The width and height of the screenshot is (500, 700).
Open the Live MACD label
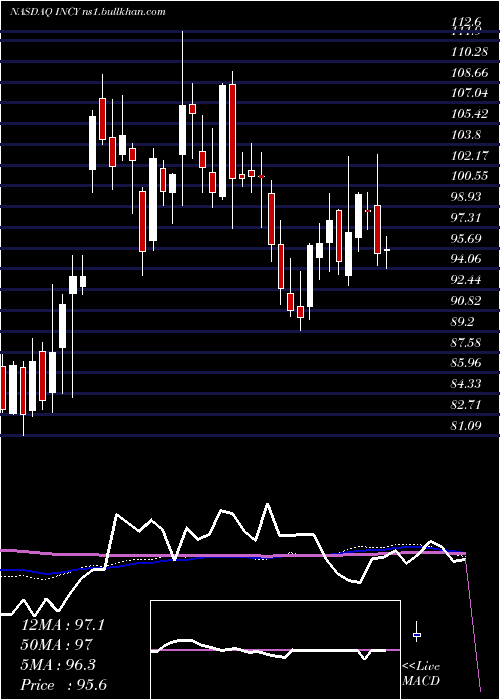[421, 673]
